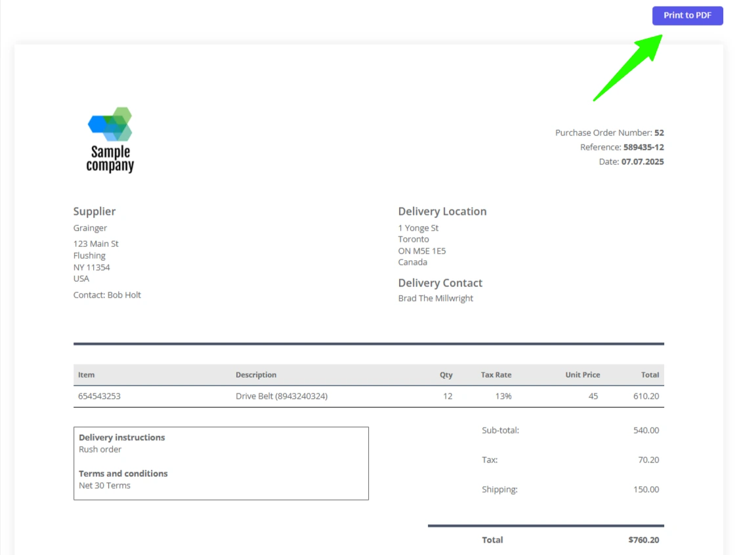This screenshot has width=756, height=555.
Task: Click the date 07.07.2025
Action: click(642, 162)
